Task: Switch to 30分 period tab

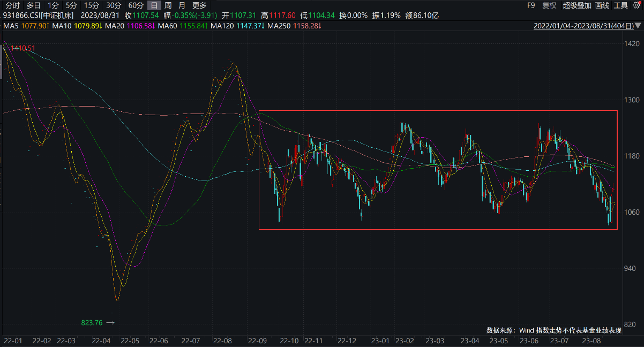Action: click(114, 5)
